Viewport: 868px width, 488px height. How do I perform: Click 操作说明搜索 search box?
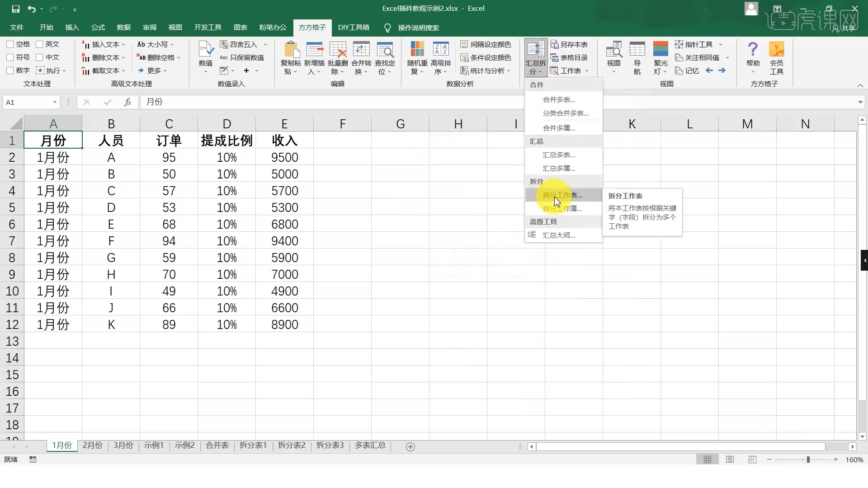pos(418,28)
